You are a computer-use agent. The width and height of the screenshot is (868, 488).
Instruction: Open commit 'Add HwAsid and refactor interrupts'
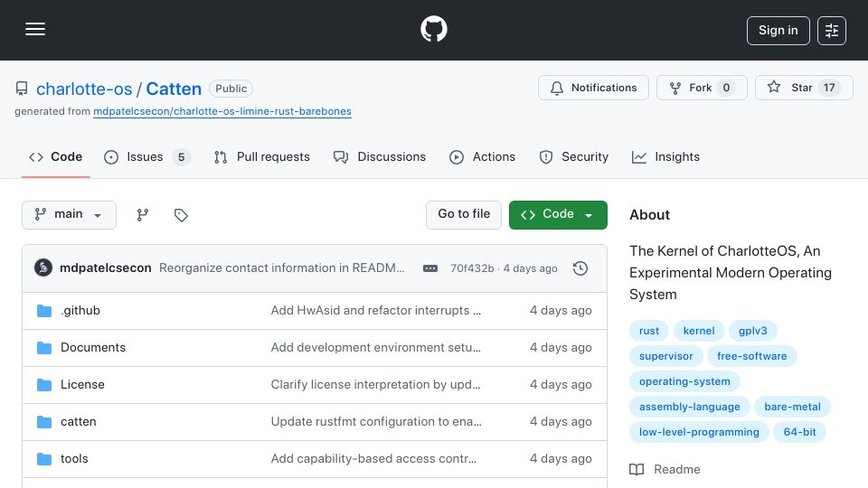pyautogui.click(x=376, y=310)
